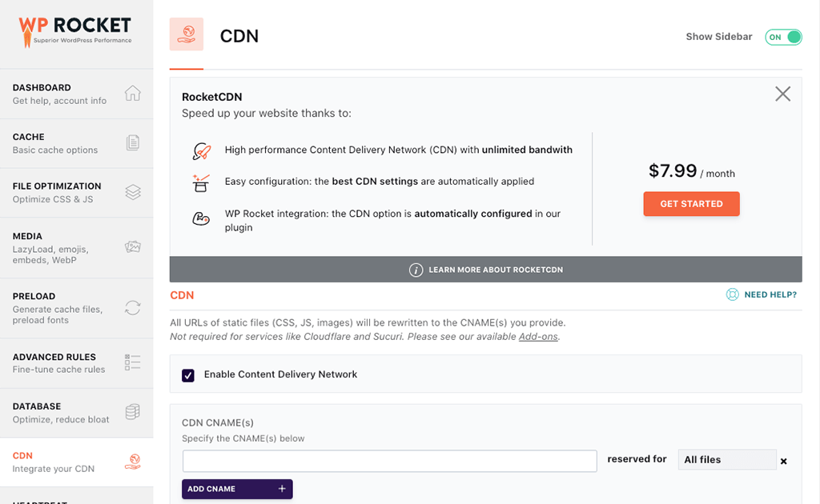Open Media settings via its sidebar icon
This screenshot has width=820, height=504.
(132, 248)
